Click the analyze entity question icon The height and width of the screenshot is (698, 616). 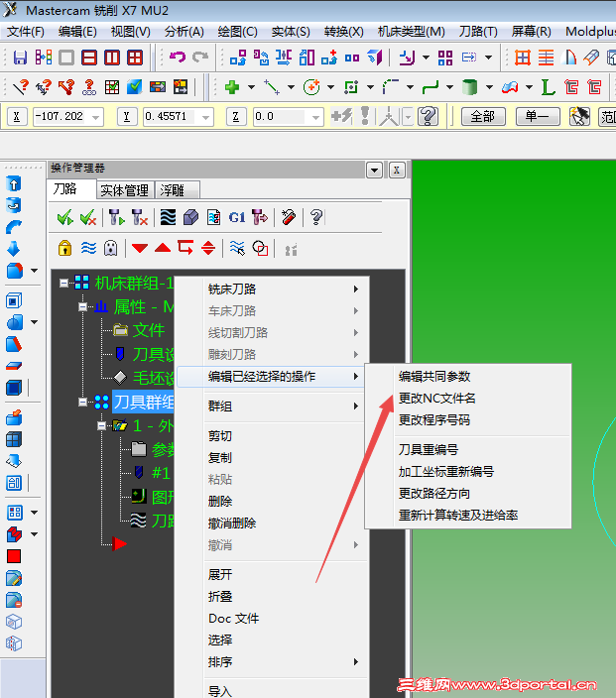tap(20, 87)
